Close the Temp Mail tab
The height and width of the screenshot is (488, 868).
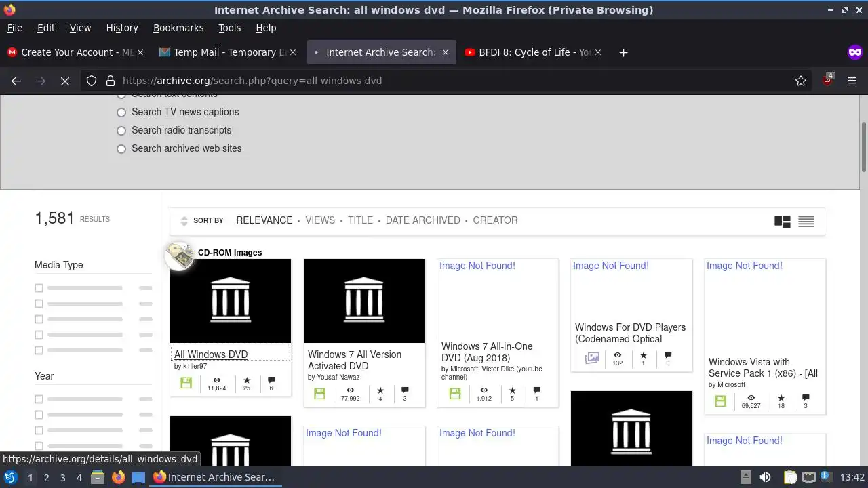point(293,52)
